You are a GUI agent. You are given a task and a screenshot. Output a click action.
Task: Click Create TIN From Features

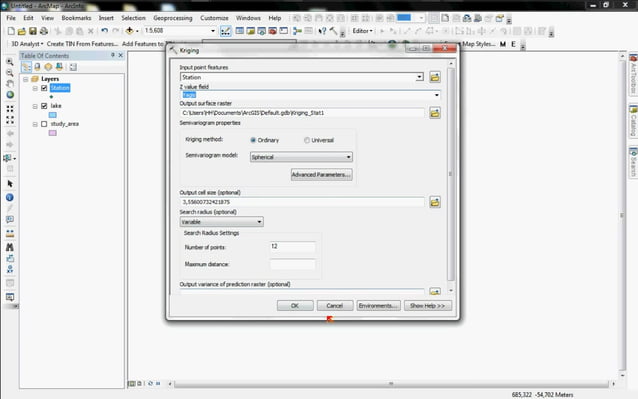pos(82,44)
